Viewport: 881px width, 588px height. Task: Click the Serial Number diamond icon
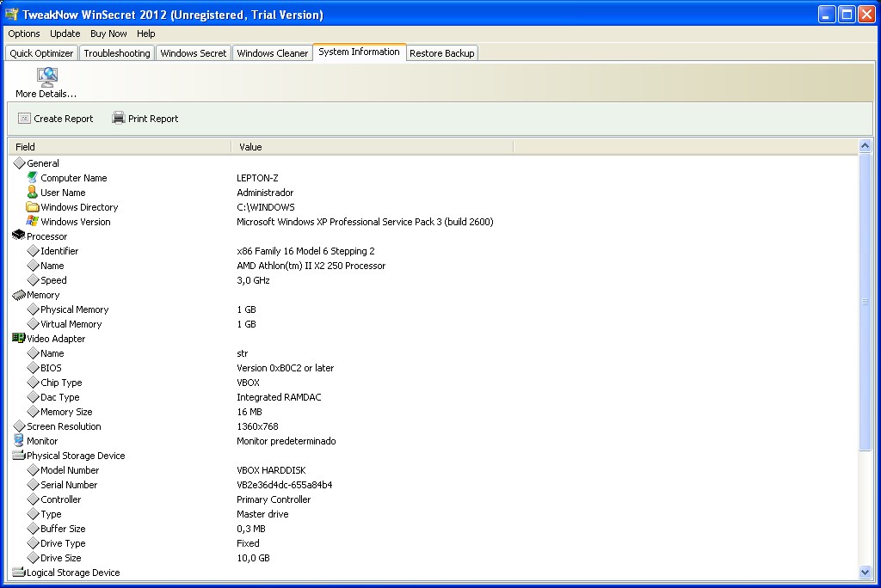(x=34, y=484)
